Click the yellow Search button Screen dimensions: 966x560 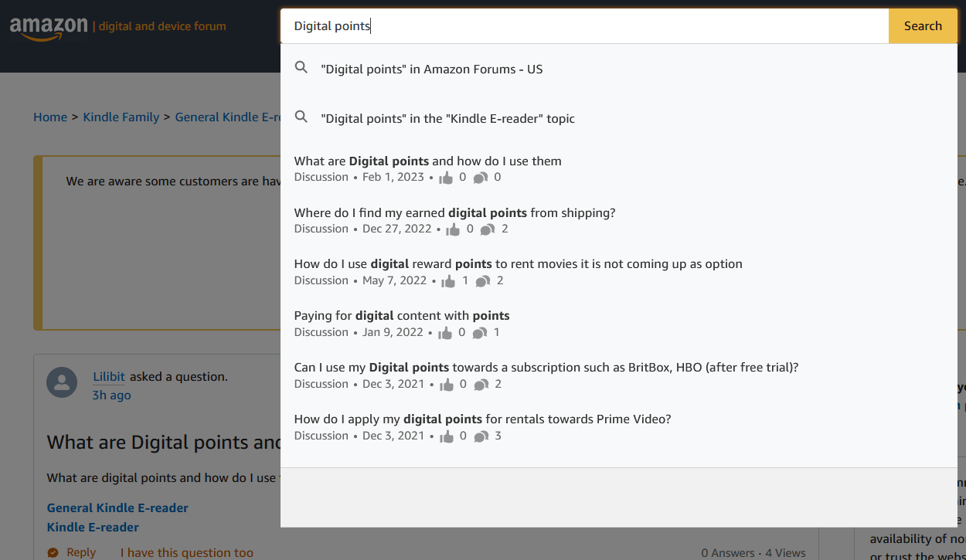pyautogui.click(x=923, y=25)
